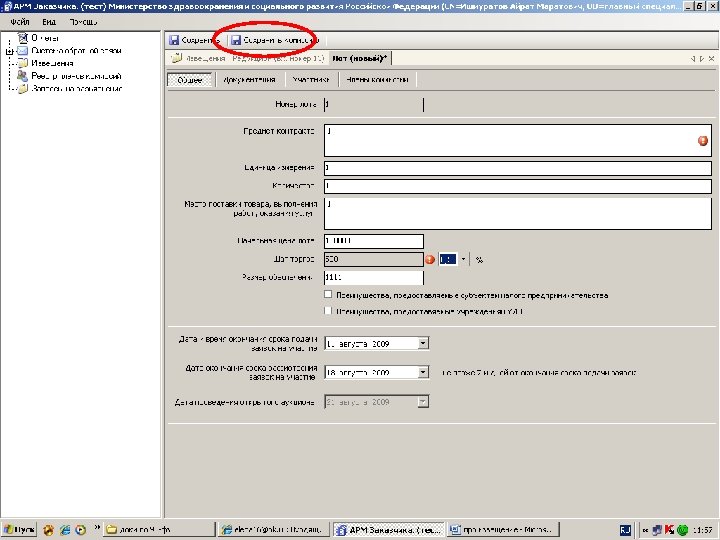Click the red warning icon beside Шаг торгов
720x540 pixels.
pyautogui.click(x=430, y=259)
